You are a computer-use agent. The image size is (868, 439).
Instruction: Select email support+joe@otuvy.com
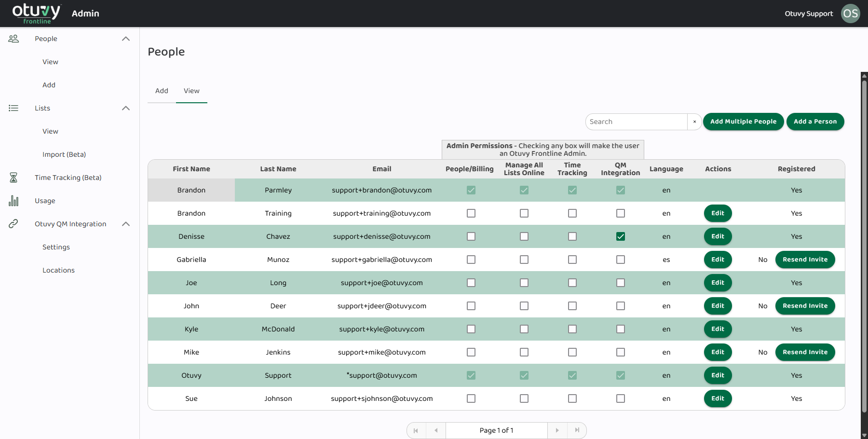(x=382, y=283)
